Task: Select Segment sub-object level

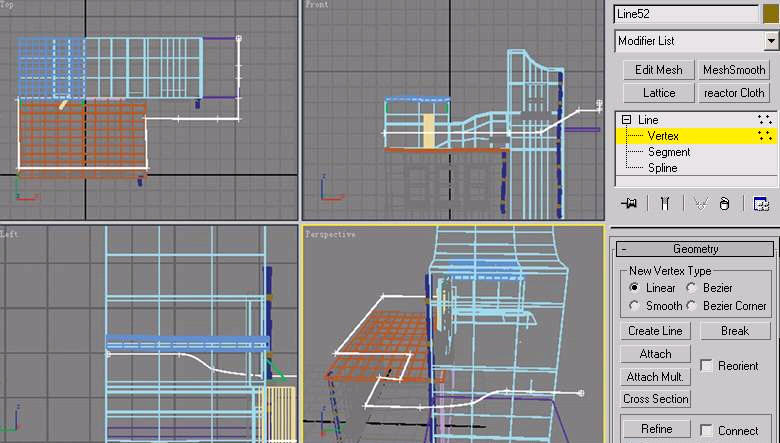Action: tap(668, 152)
